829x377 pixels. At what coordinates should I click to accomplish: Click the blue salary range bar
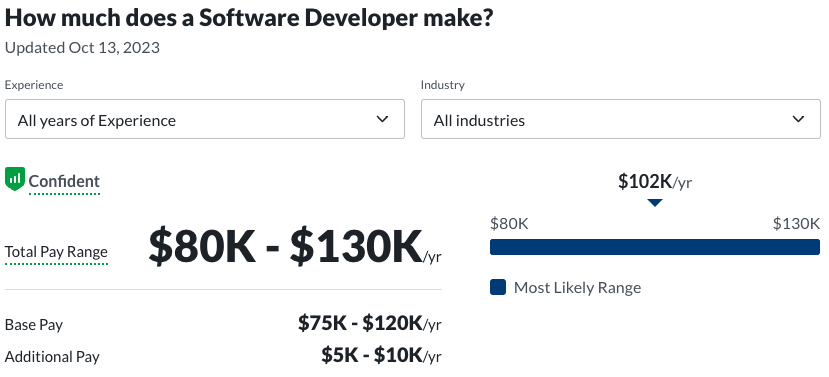tap(655, 247)
